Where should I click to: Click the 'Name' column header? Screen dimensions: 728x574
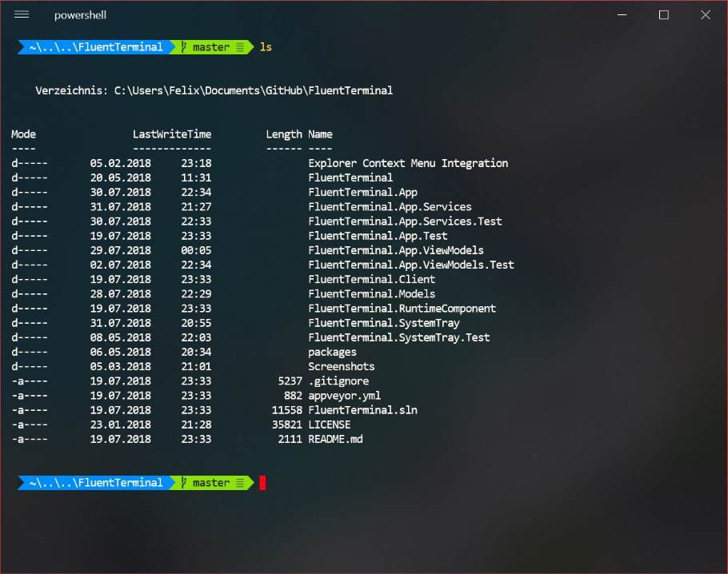pyautogui.click(x=320, y=134)
